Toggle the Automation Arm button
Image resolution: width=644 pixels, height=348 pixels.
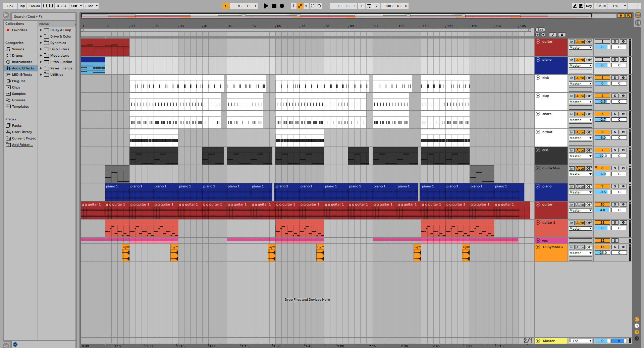click(x=300, y=6)
